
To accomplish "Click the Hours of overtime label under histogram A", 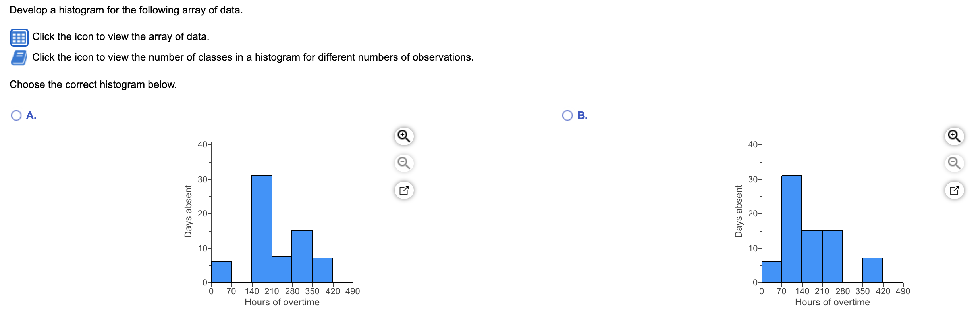I will coord(282,302).
